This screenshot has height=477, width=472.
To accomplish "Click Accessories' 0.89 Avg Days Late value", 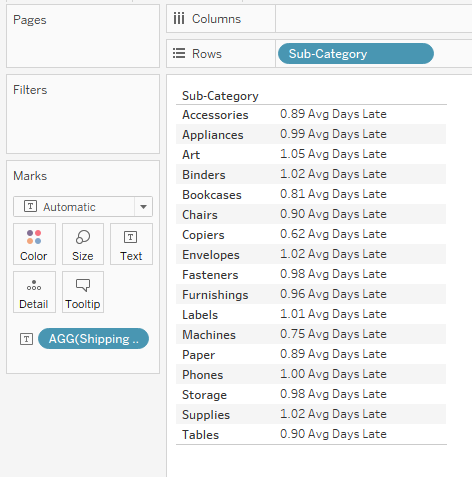I will point(333,114).
